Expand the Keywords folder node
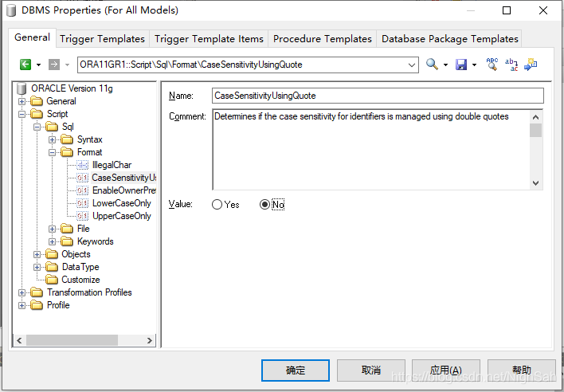This screenshot has height=392, width=564. pos(52,241)
